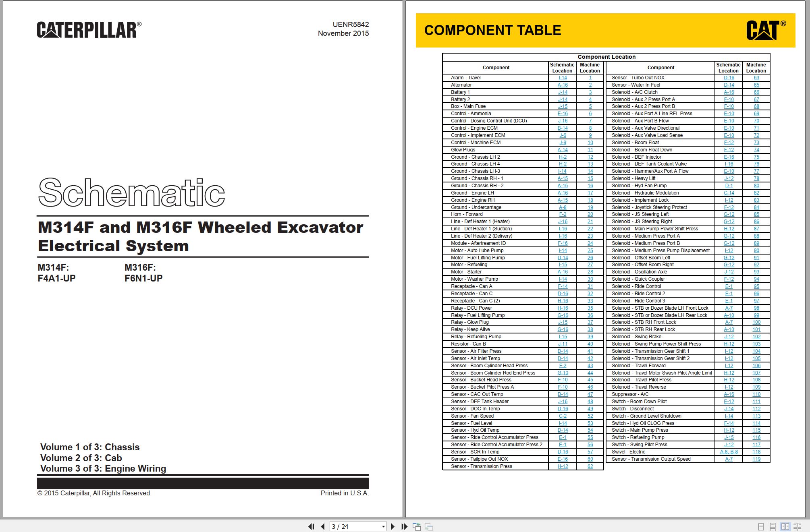Open schematic link for Motor - Starter
The image size is (810, 532).
(563, 272)
